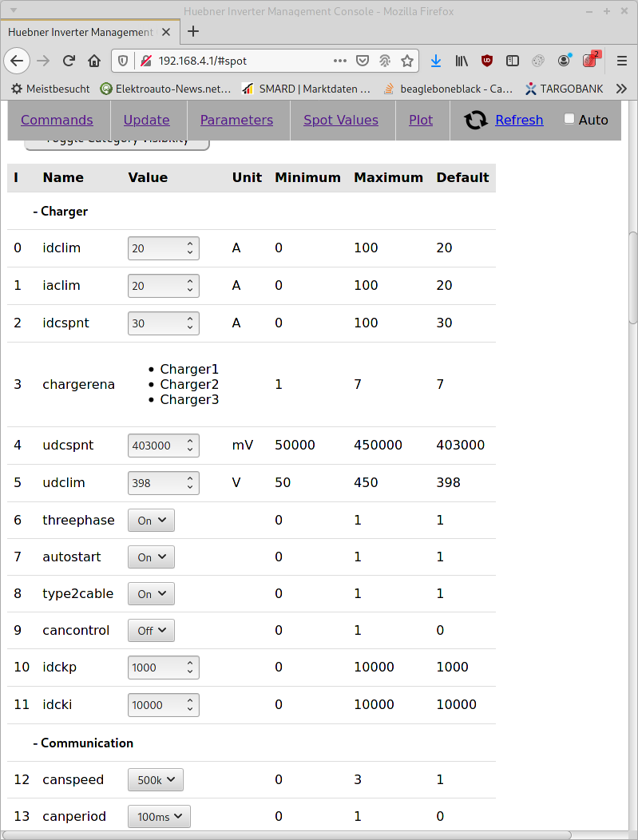This screenshot has width=638, height=840.
Task: Open the canperiod 100ms dropdown
Action: 159,816
